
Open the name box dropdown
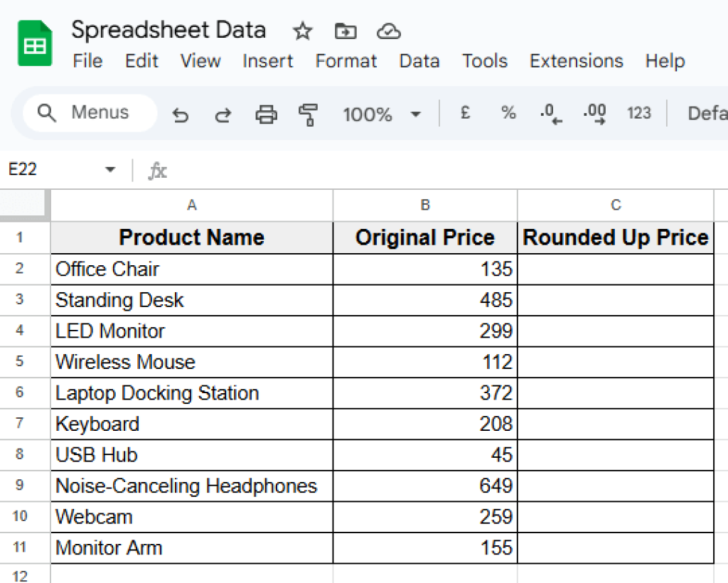[109, 169]
